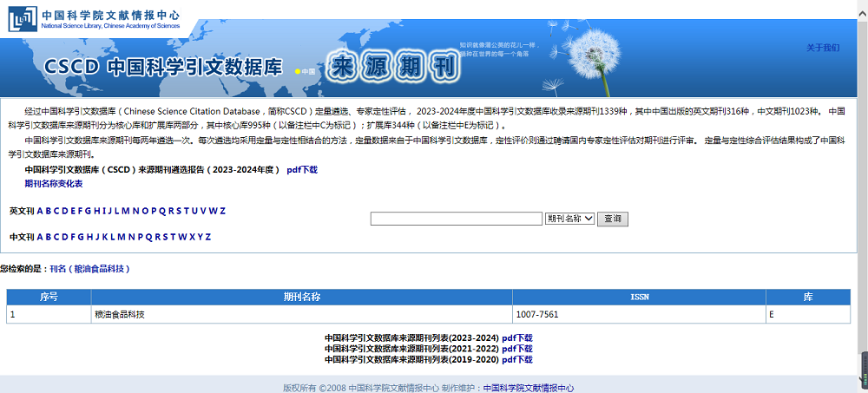
Task: Click the 库 column header
Action: [x=808, y=297]
